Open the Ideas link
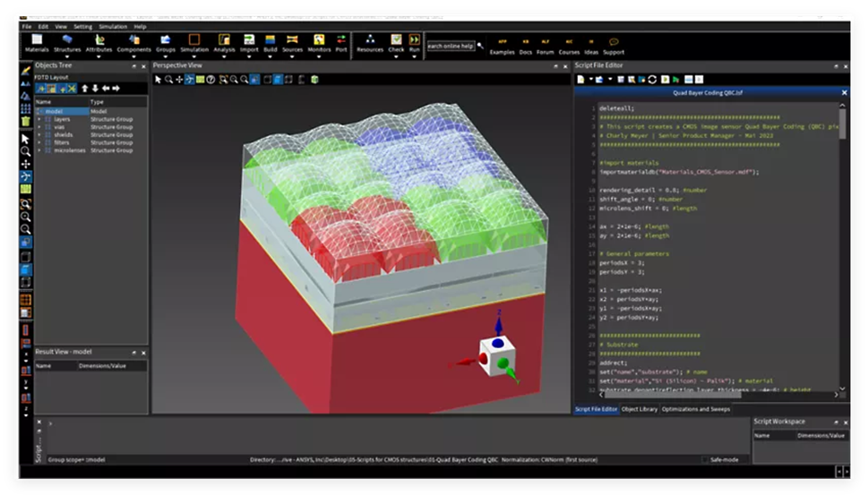Image resolution: width=868 pixels, height=495 pixels. tap(591, 47)
